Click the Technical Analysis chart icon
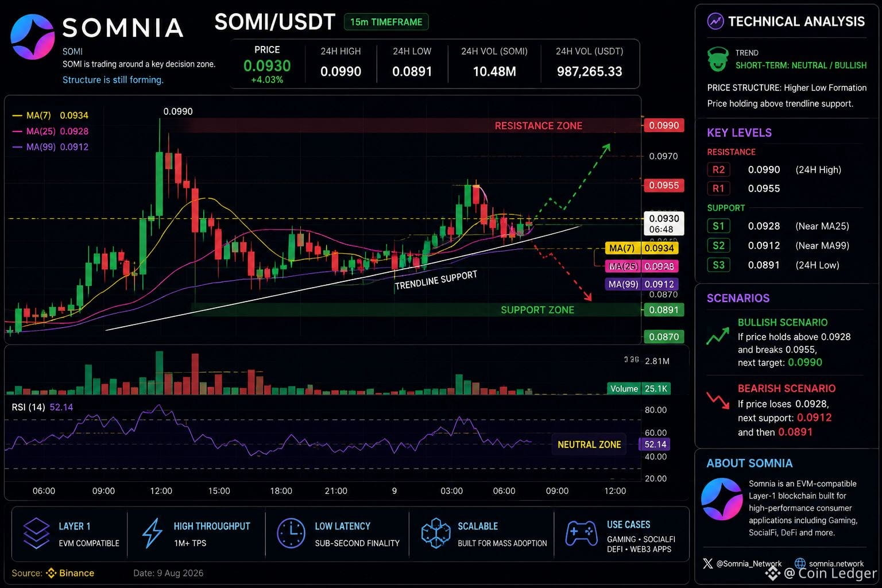 (x=715, y=22)
